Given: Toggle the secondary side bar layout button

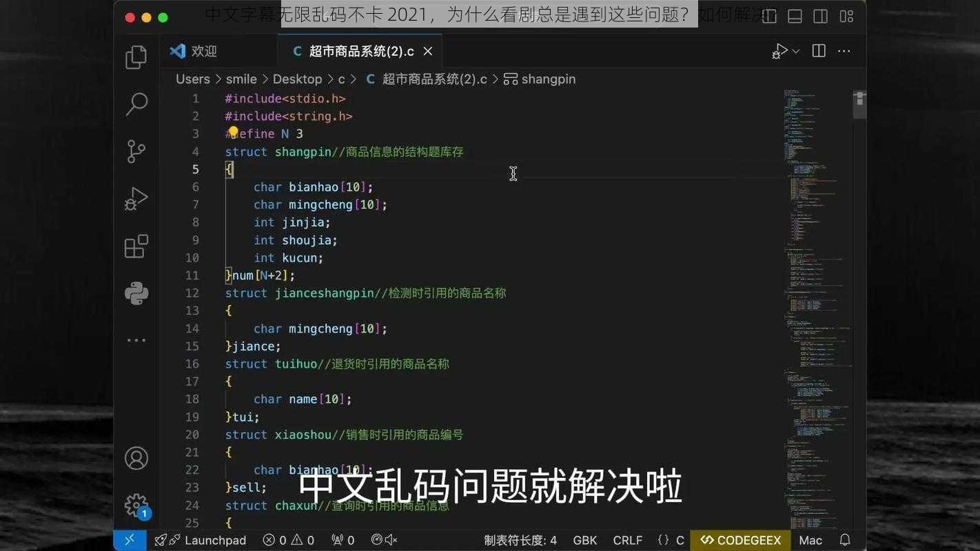Looking at the screenshot, I should pos(821,16).
